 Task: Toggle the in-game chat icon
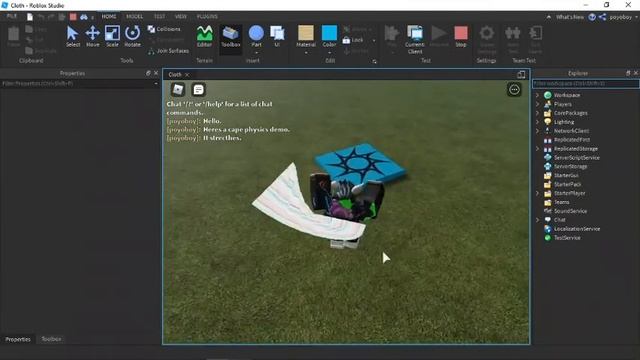click(x=198, y=89)
